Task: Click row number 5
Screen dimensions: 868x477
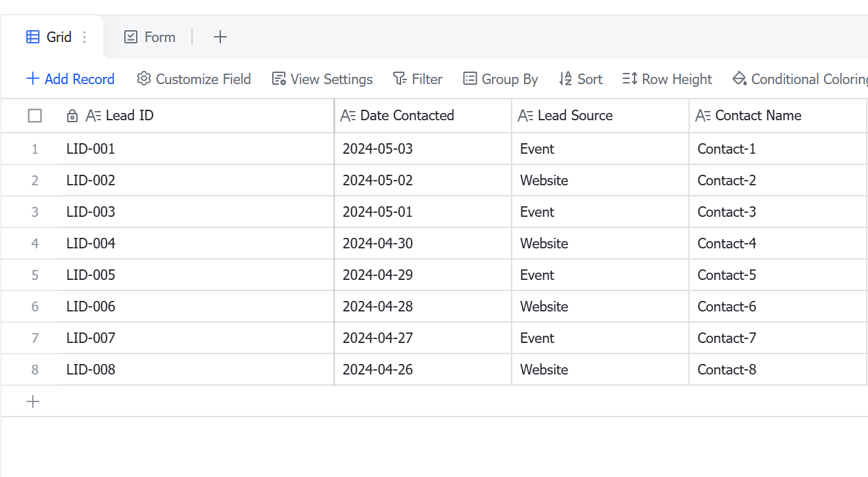Action: pyautogui.click(x=35, y=275)
